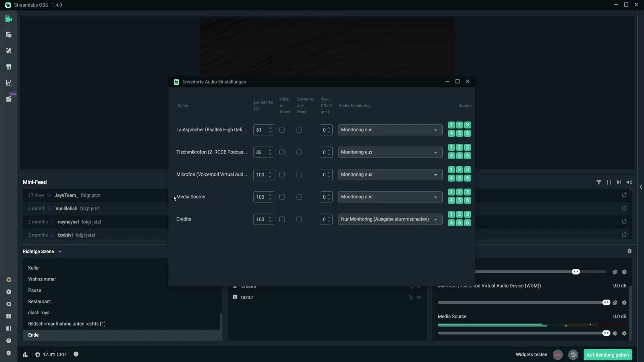Image resolution: width=644 pixels, height=362 pixels.
Task: Click the pause stream playback icon
Action: [609, 182]
